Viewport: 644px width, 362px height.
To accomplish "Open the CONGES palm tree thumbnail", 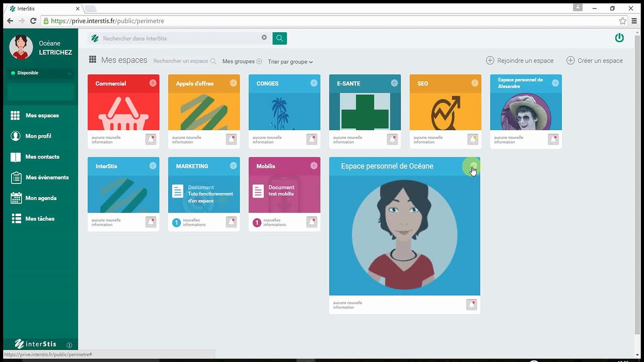I will [284, 111].
